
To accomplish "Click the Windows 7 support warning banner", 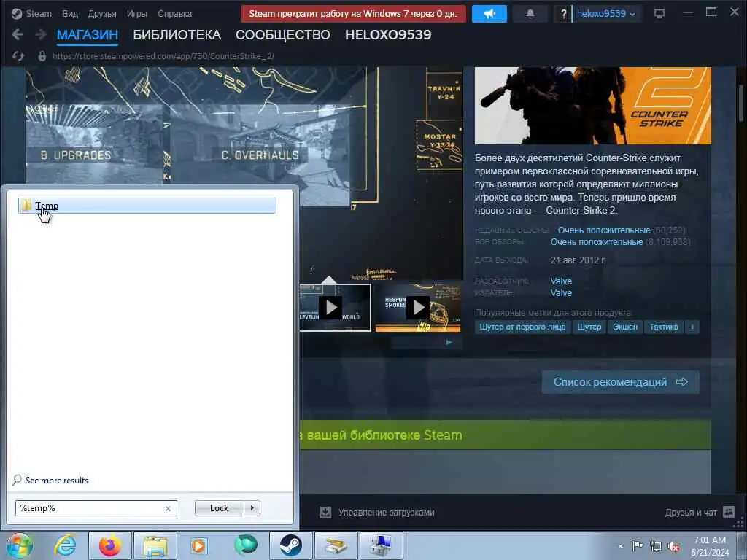I will (353, 14).
